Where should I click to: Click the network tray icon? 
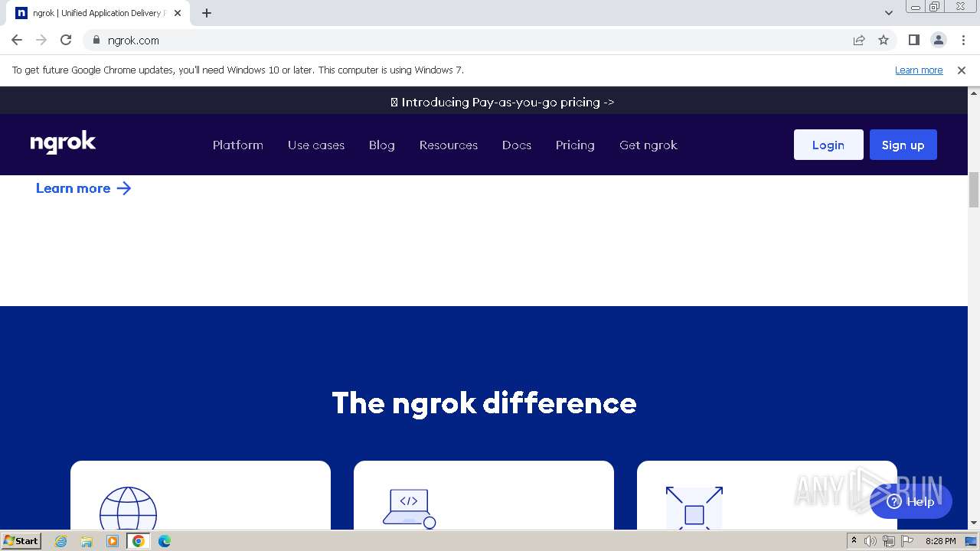point(888,541)
